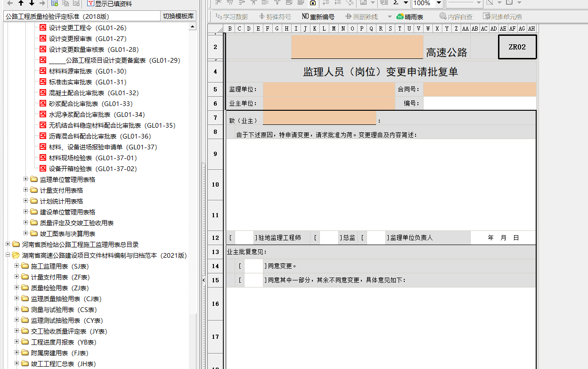Click the black down arrow icon

click(32, 3)
